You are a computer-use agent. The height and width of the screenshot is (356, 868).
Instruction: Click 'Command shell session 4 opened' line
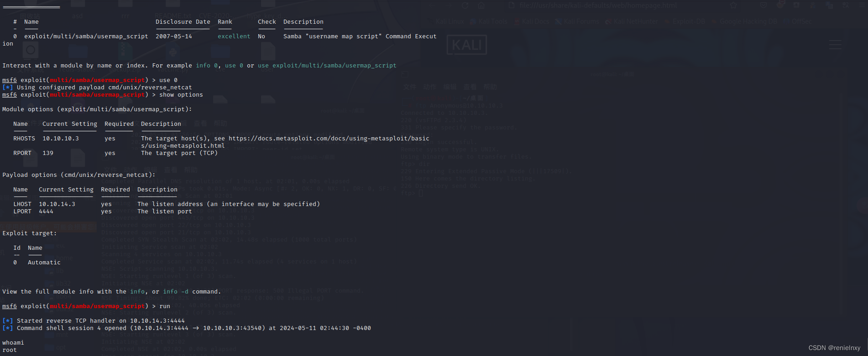point(187,328)
